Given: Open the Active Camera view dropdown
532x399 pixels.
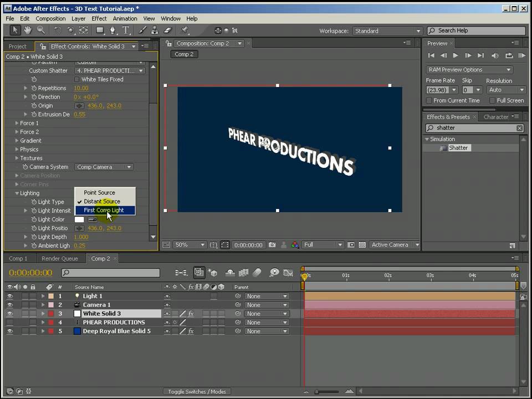Looking at the screenshot, I should tap(394, 244).
